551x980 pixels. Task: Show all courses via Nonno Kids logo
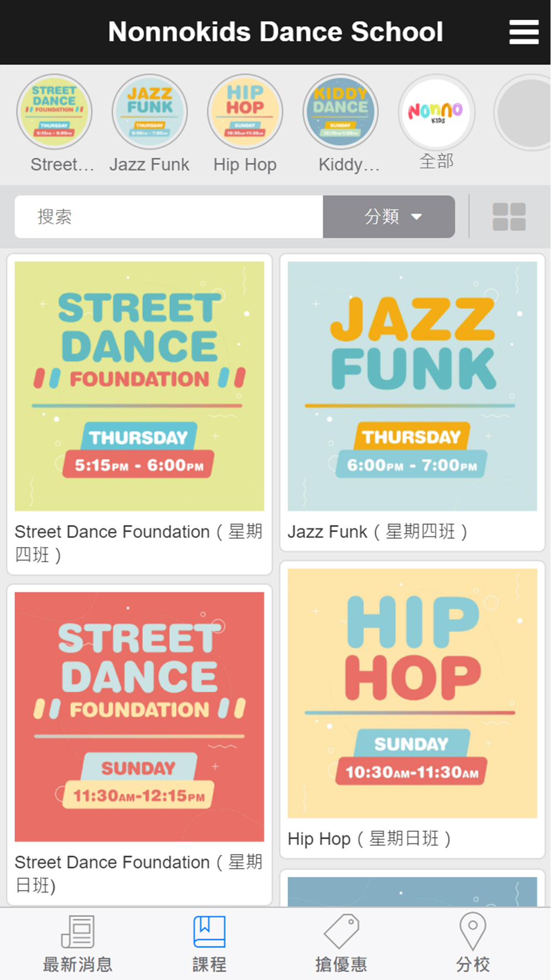(436, 112)
